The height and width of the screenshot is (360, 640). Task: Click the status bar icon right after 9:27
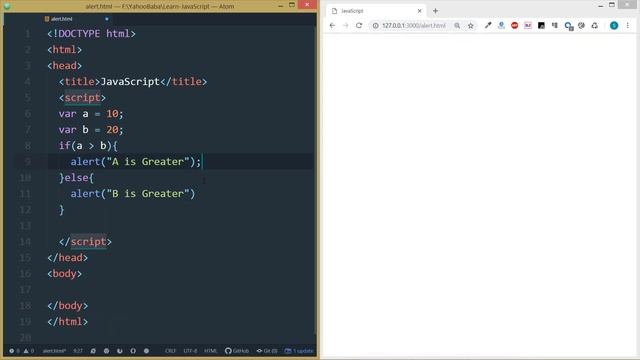[93, 351]
